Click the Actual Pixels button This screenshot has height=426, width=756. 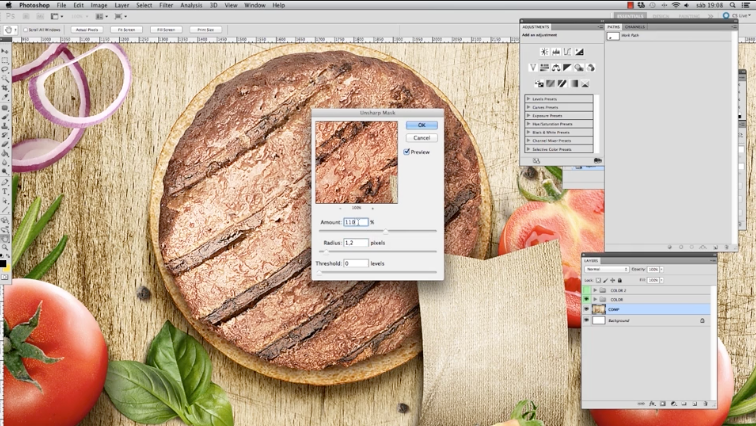click(87, 29)
